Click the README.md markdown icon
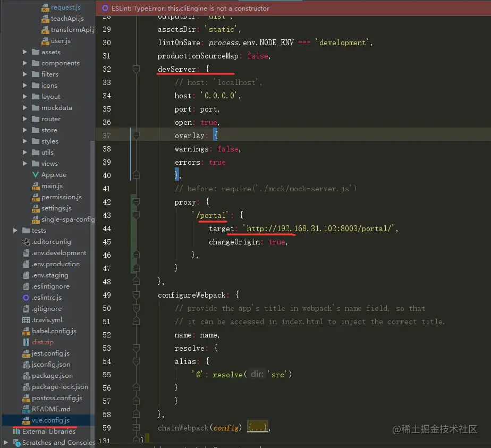Viewport: 491px width, 448px height. point(26,409)
